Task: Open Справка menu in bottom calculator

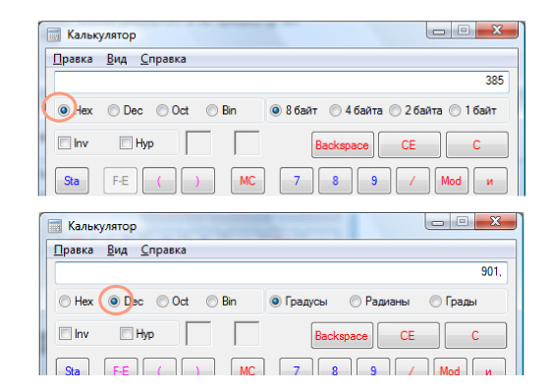Action: pyautogui.click(x=163, y=250)
